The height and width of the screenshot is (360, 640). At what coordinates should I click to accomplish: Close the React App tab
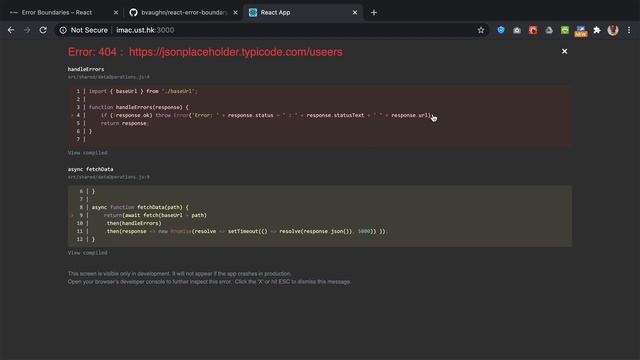tap(355, 13)
